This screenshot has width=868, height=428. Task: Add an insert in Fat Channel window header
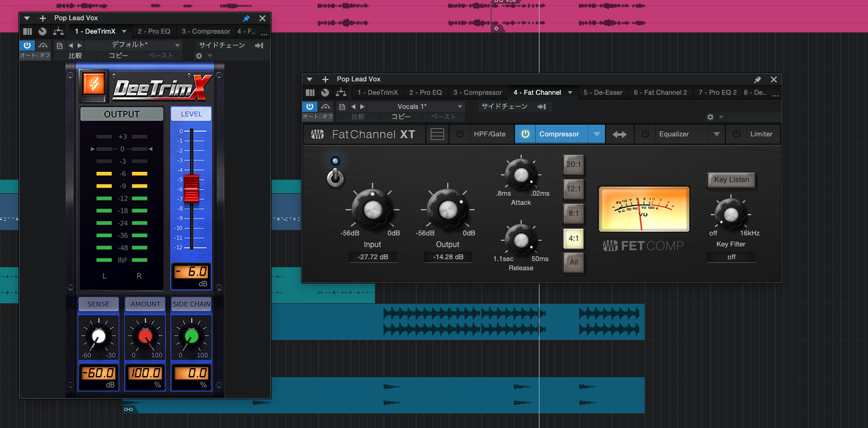pyautogui.click(x=325, y=79)
